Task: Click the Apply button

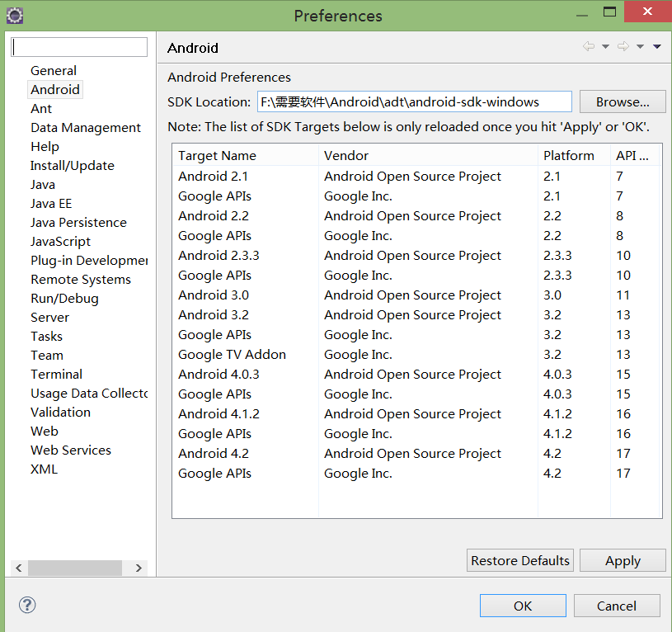Action: tap(623, 560)
